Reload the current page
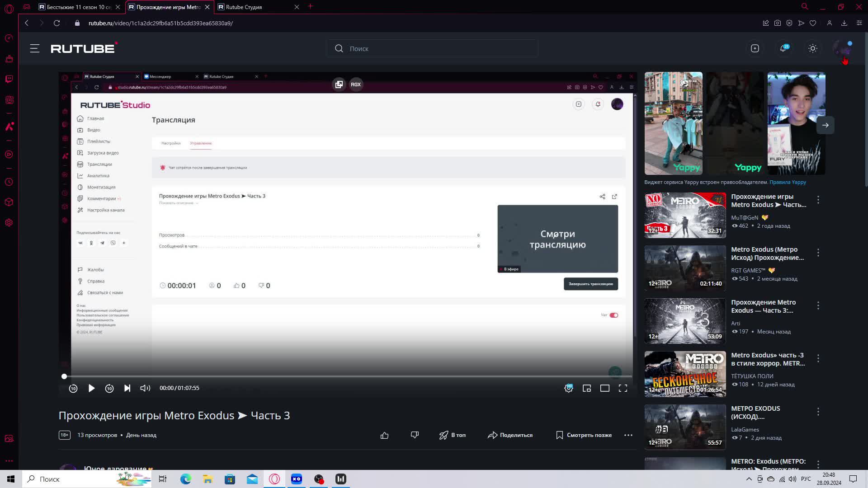Screen dimensions: 868x488 (x=57, y=23)
